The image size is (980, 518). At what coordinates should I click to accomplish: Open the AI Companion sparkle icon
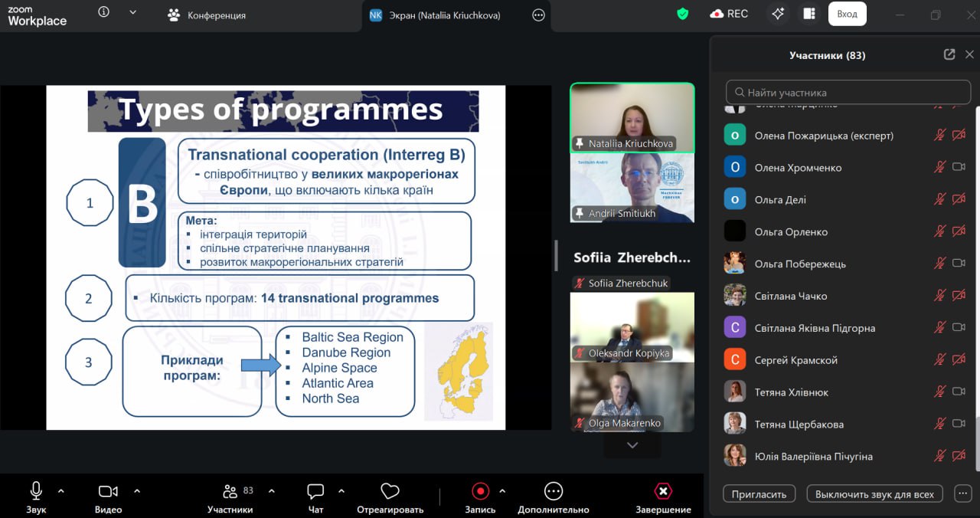pos(778,14)
